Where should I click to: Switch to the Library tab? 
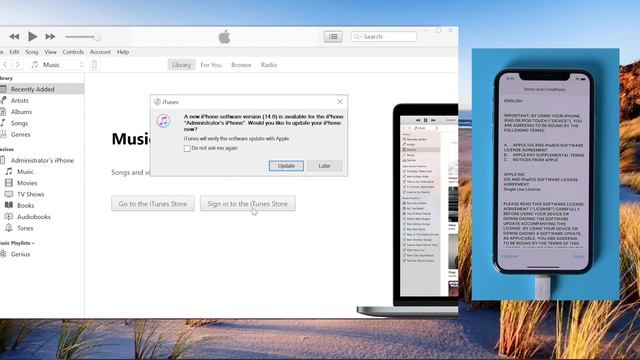click(181, 65)
